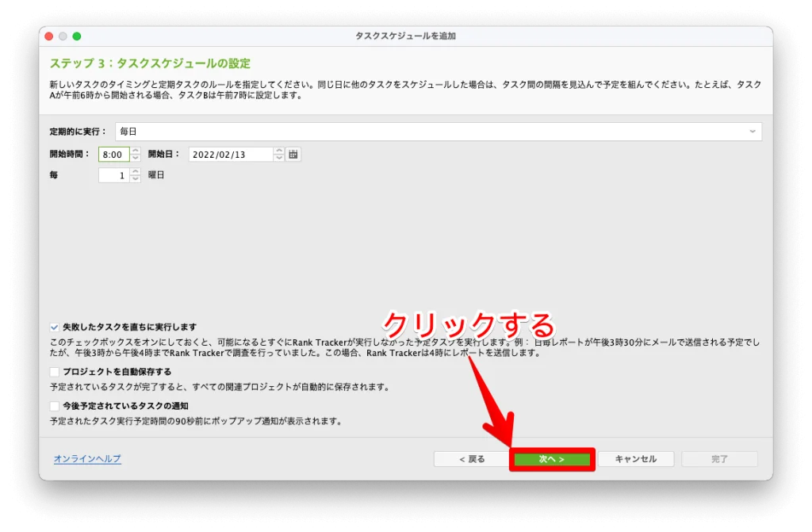Go back with the < 戻る button
The height and width of the screenshot is (532, 812).
pyautogui.click(x=471, y=459)
